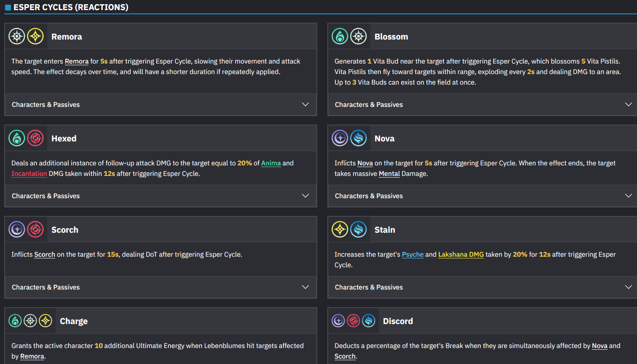
Task: Show Characters & Passives for Nova
Action: coord(483,196)
